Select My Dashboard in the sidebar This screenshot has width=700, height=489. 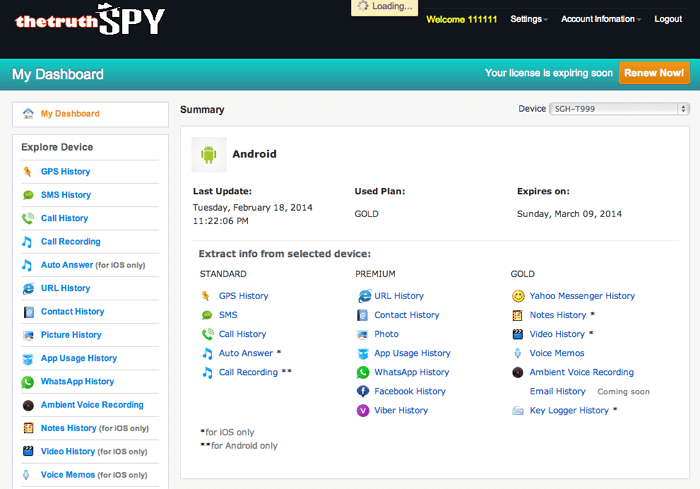70,114
